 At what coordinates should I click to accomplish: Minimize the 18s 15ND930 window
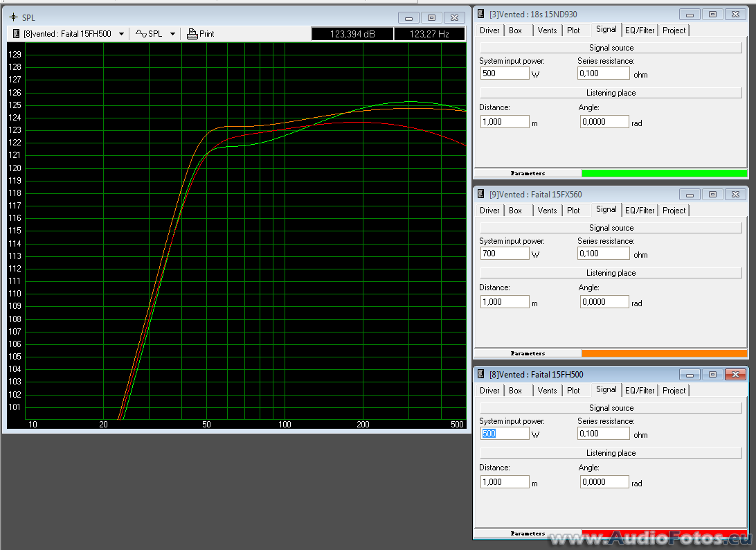[690, 15]
